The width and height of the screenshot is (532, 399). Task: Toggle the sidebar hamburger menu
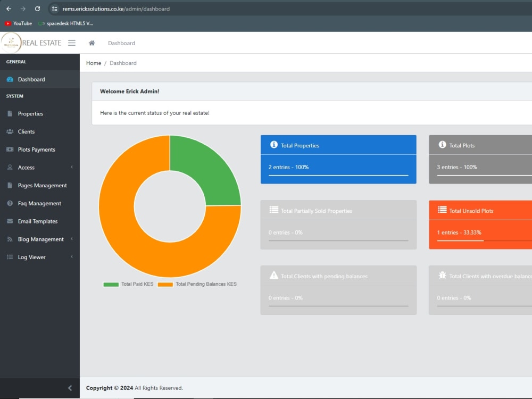click(x=72, y=43)
